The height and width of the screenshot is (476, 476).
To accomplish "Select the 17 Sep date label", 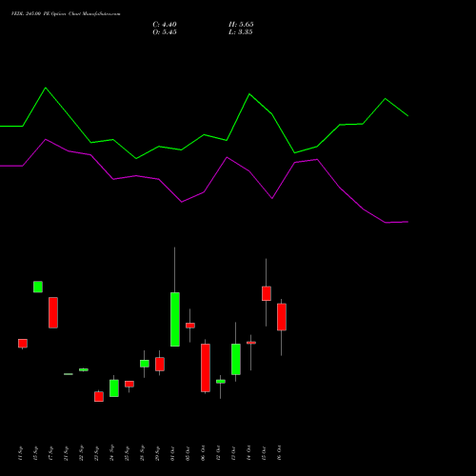I will [50, 453].
